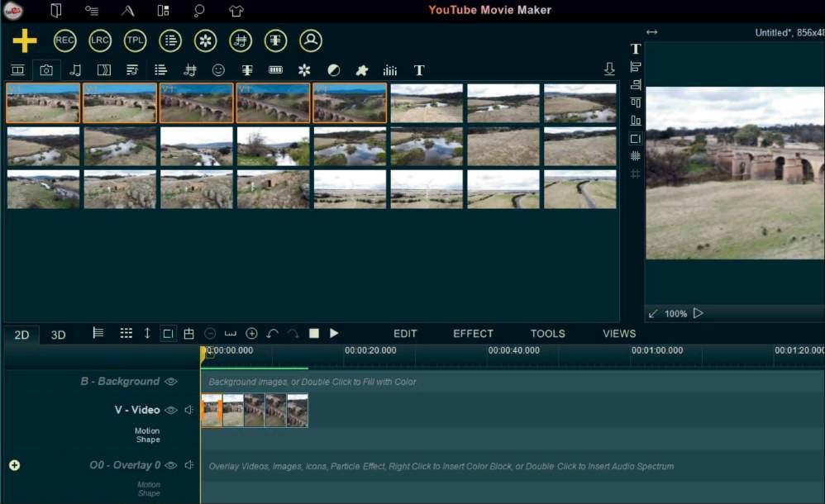Select the music note audio category
The image size is (825, 504).
point(75,70)
